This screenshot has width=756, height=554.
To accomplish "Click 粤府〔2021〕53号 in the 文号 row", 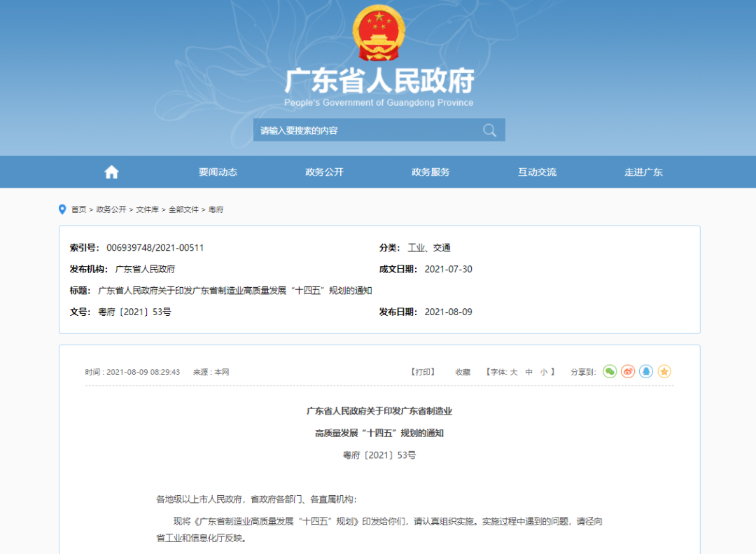I will click(x=134, y=312).
